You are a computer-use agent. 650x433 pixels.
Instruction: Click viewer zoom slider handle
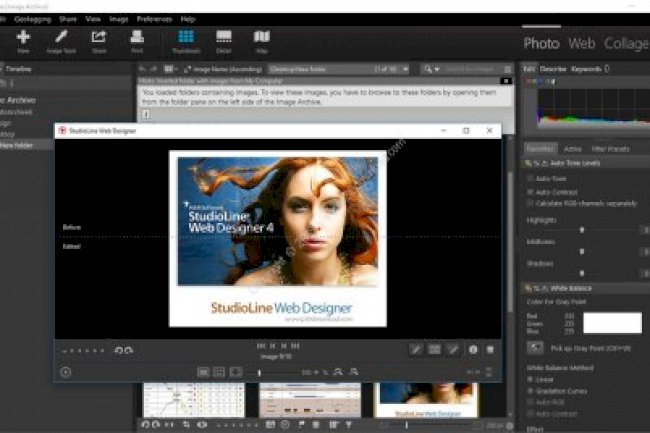[x=260, y=373]
